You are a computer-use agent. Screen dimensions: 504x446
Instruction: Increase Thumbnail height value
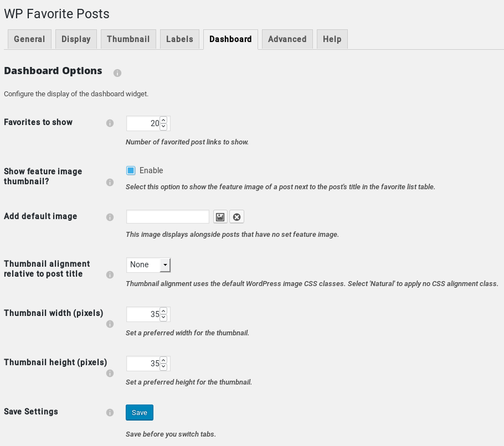pyautogui.click(x=163, y=360)
